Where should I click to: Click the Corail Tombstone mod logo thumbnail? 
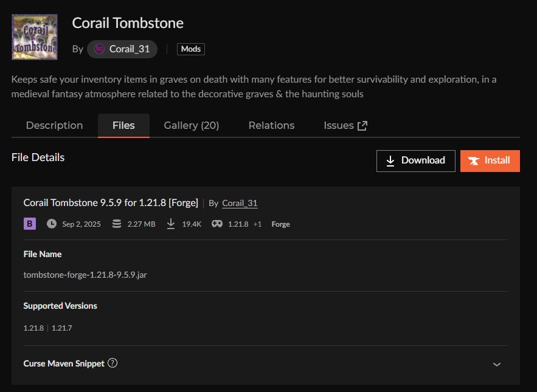35,37
